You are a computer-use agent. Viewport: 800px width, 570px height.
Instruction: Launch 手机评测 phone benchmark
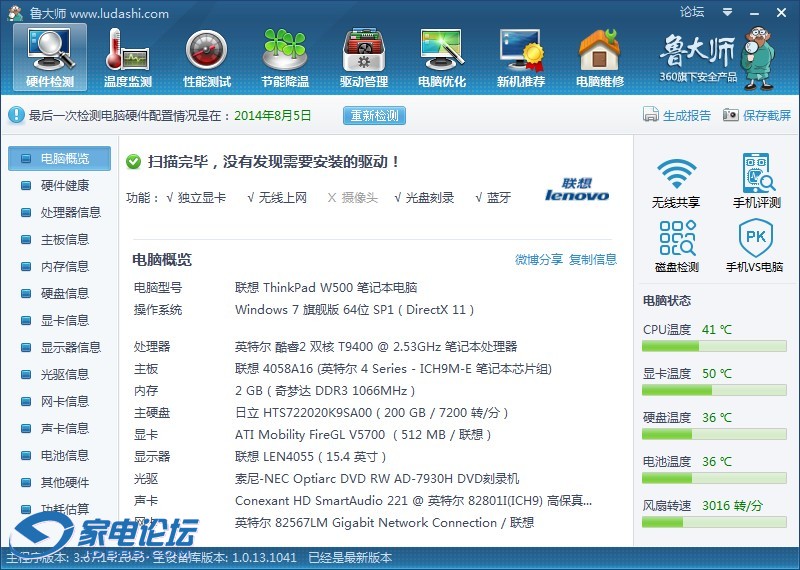pyautogui.click(x=756, y=182)
